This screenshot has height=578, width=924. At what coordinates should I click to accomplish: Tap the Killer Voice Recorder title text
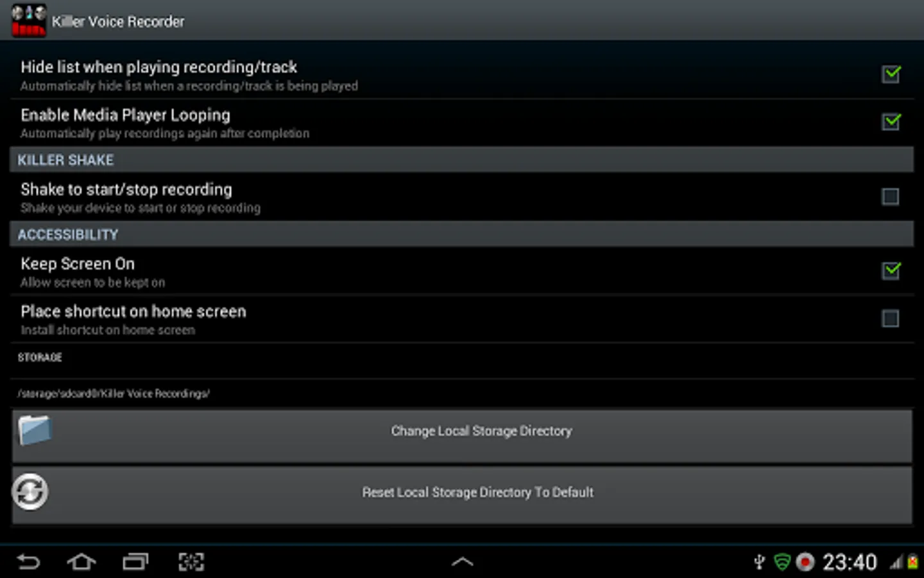[x=118, y=21]
